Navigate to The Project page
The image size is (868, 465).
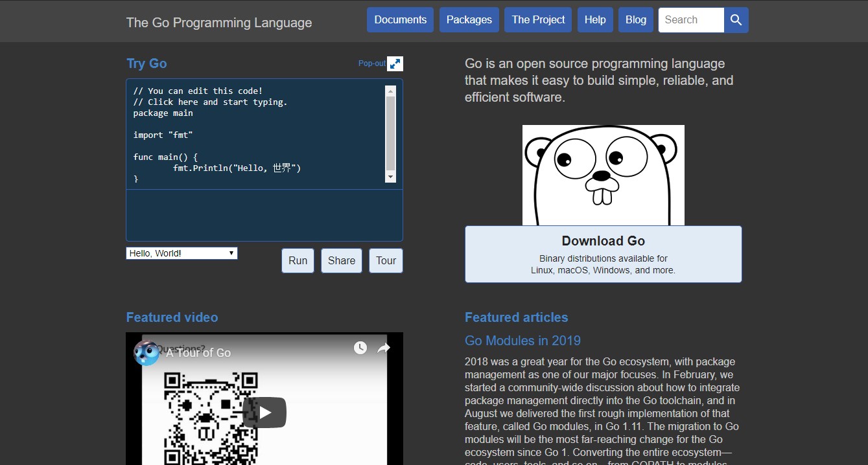[537, 19]
